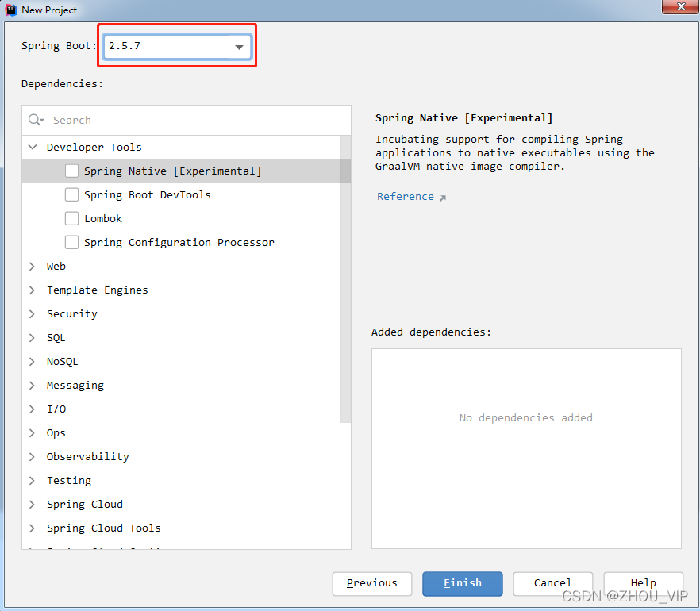Expand the Template Engines category

(32, 290)
